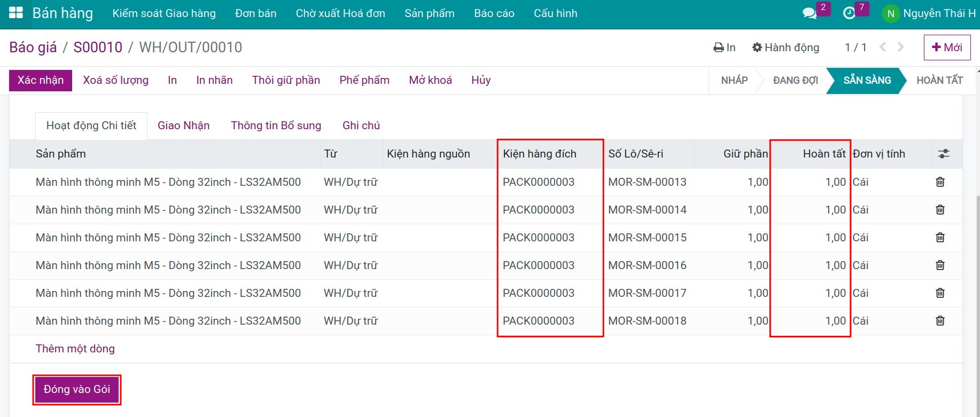Select NHÁP status stage
Screen dimensions: 980x417
[x=734, y=80]
